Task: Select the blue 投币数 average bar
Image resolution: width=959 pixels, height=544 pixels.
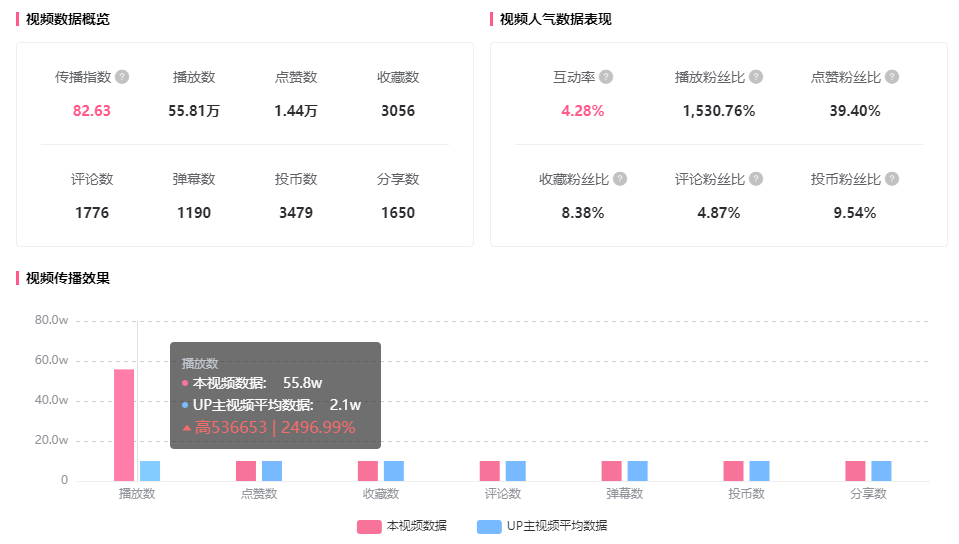Action: coord(759,471)
